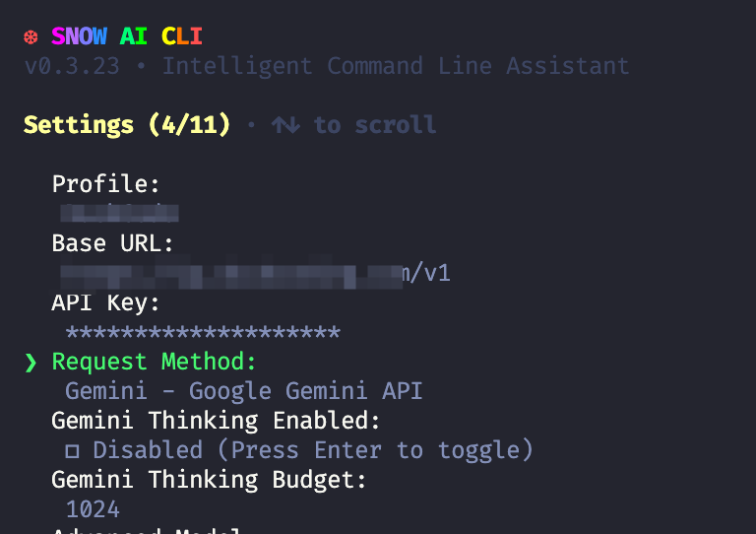Click the blurred Profile value field

pos(119,213)
